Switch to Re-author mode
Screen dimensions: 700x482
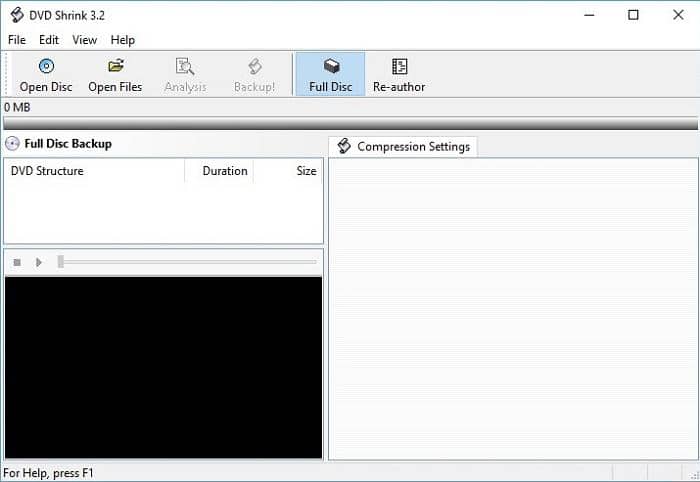pyautogui.click(x=399, y=74)
